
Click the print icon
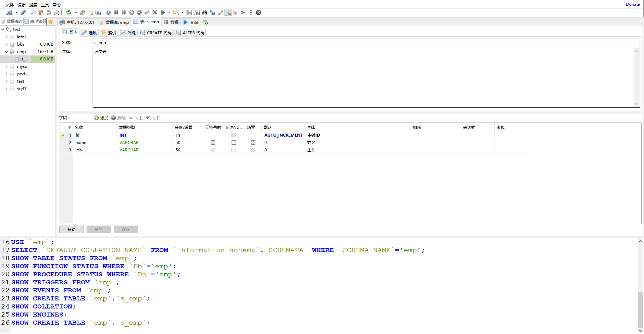57,12
